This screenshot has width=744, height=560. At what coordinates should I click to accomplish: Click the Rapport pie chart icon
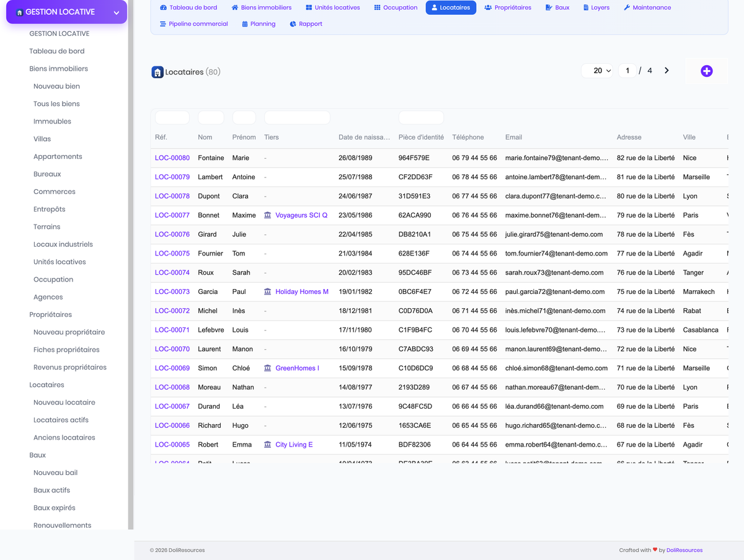[293, 24]
